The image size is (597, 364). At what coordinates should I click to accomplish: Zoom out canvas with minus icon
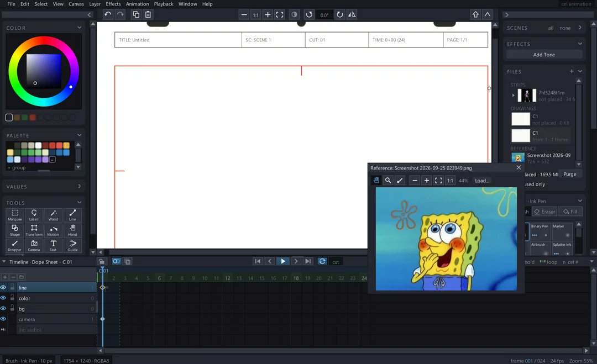coord(244,15)
